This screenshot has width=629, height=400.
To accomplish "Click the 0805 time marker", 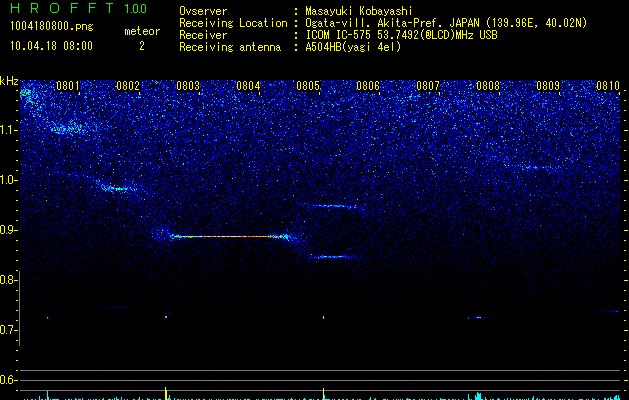I will (308, 86).
